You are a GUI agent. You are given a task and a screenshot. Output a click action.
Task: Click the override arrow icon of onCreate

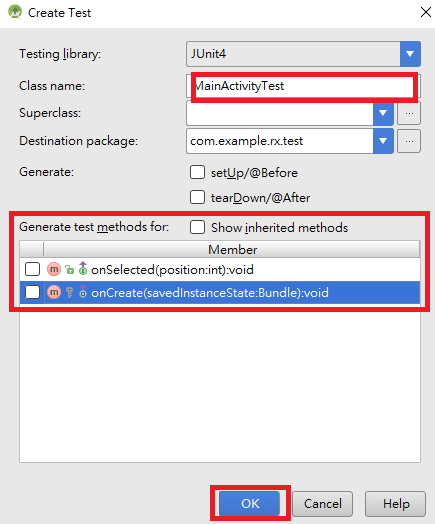pos(83,292)
